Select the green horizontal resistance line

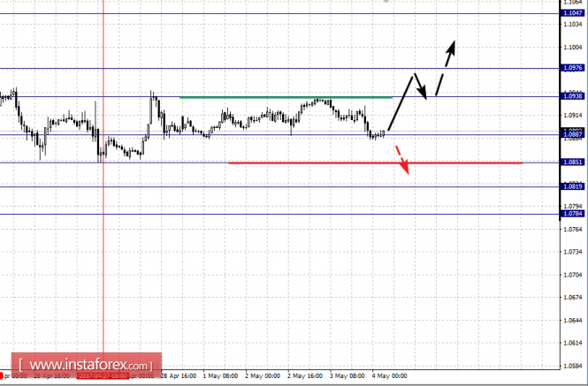(286, 98)
